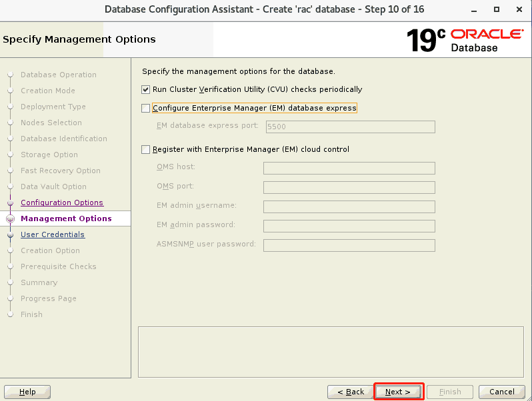Click the Configuration Options step bullet icon
The width and height of the screenshot is (532, 401).
click(x=11, y=203)
